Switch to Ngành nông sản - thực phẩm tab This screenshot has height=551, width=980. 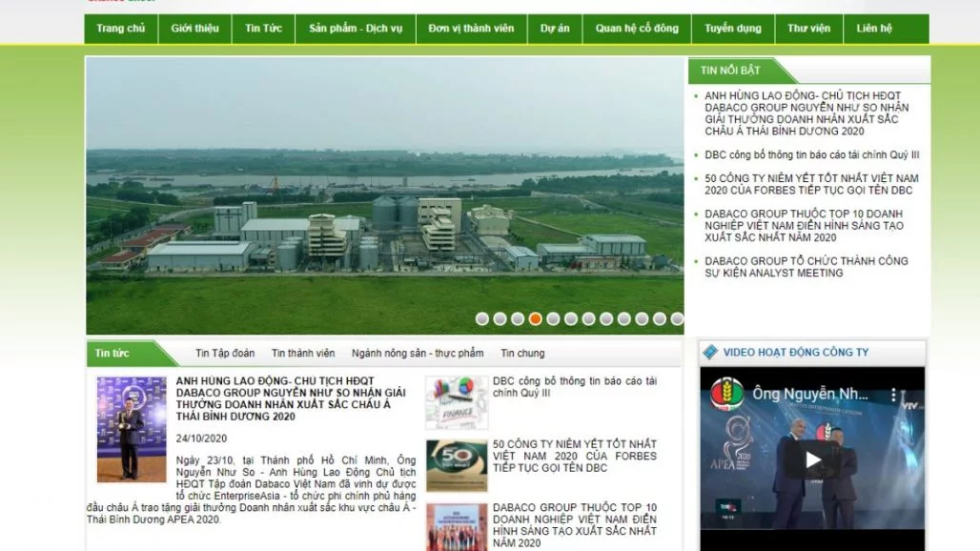pyautogui.click(x=418, y=353)
